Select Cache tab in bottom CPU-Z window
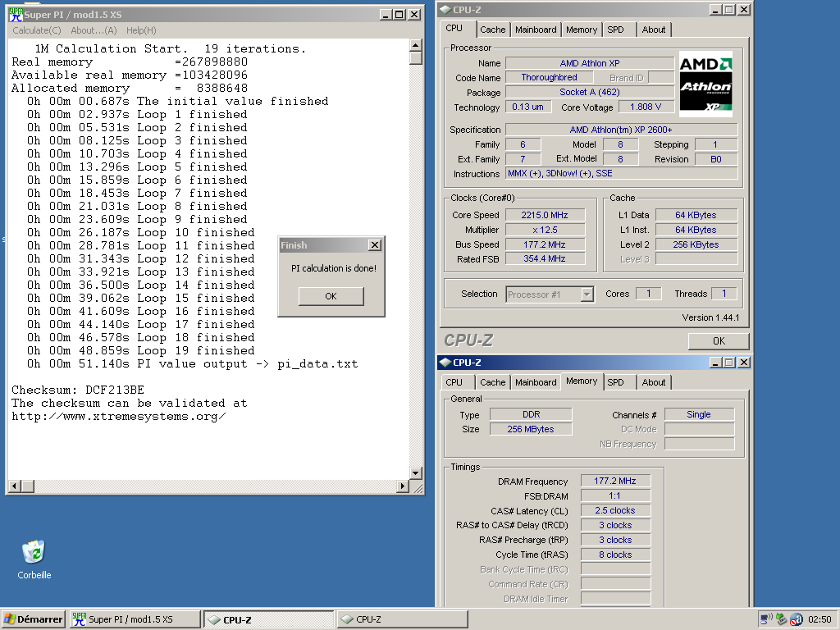 [492, 382]
